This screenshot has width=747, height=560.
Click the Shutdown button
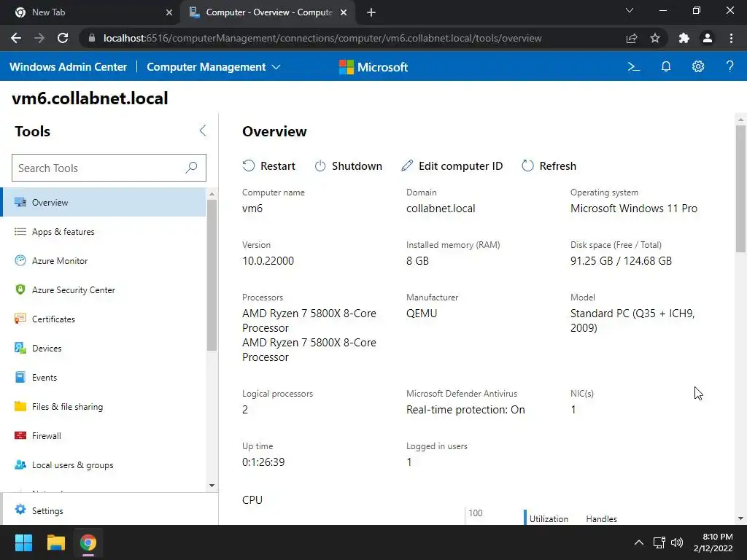tap(348, 166)
